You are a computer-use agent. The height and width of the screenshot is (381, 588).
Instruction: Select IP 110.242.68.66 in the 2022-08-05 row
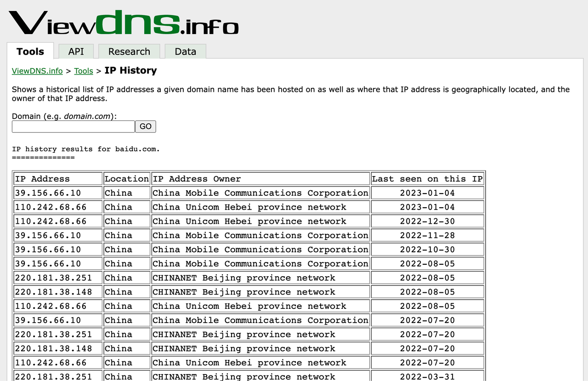(58, 306)
